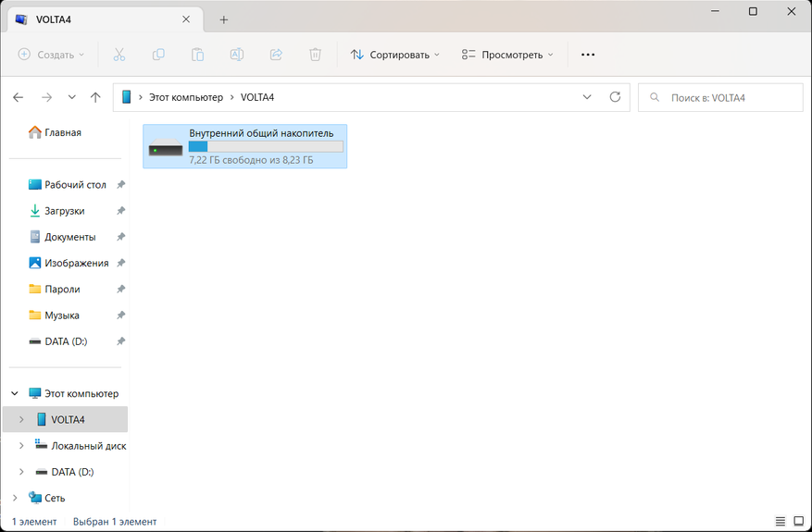Open the Просмотреть dropdown

(x=507, y=55)
